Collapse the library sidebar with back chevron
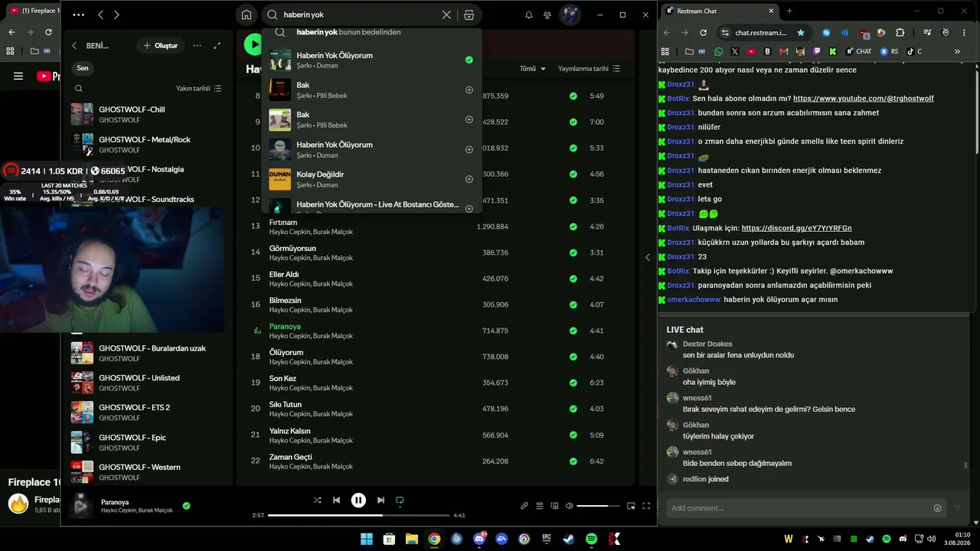 [x=74, y=46]
